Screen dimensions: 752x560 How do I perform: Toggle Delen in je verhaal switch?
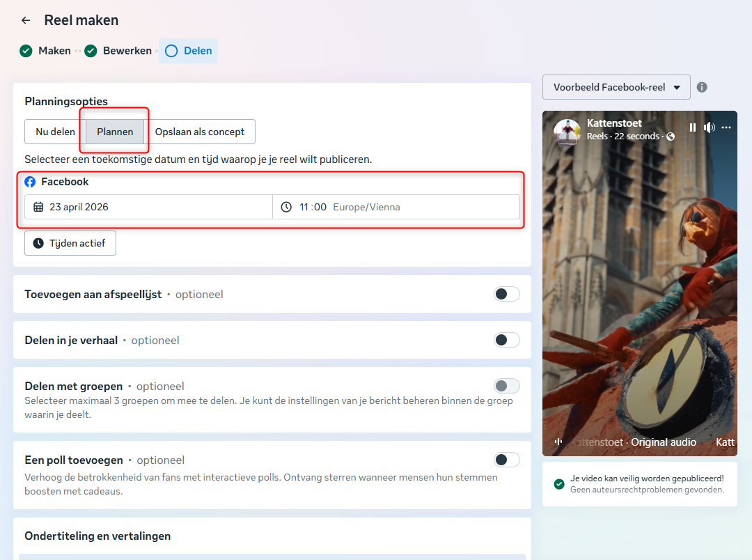tap(507, 340)
